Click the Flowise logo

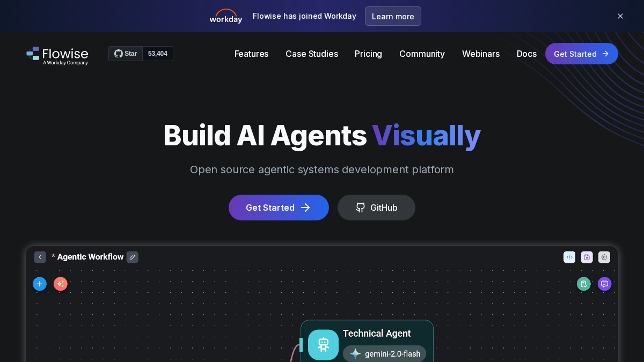pos(57,55)
